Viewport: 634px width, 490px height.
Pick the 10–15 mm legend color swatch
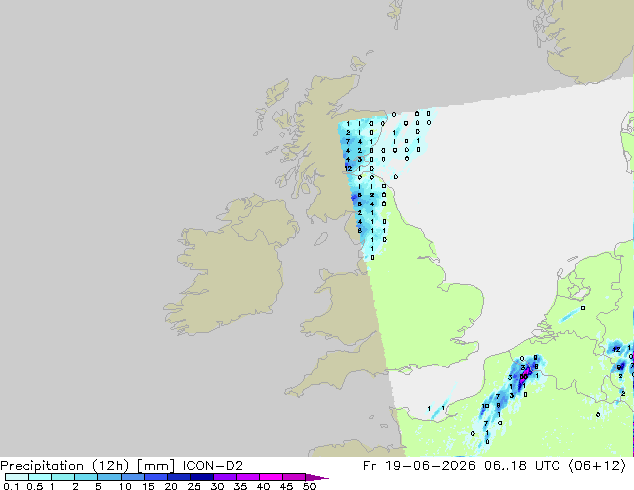[132, 477]
